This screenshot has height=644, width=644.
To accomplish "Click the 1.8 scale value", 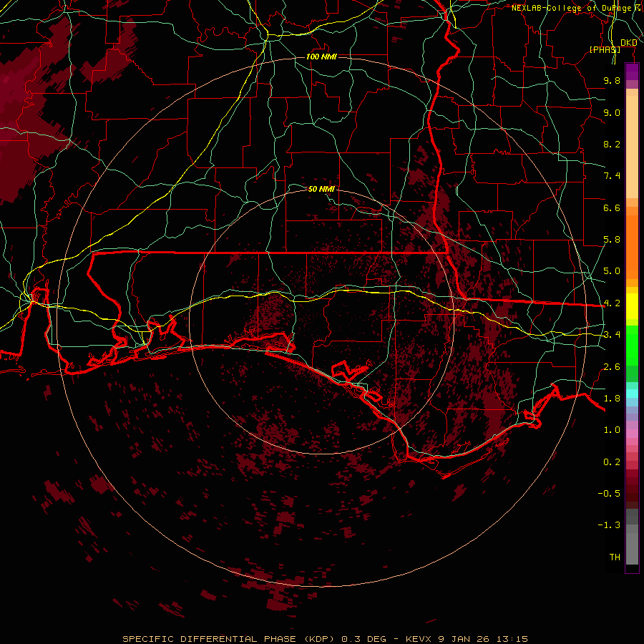I will pyautogui.click(x=612, y=399).
